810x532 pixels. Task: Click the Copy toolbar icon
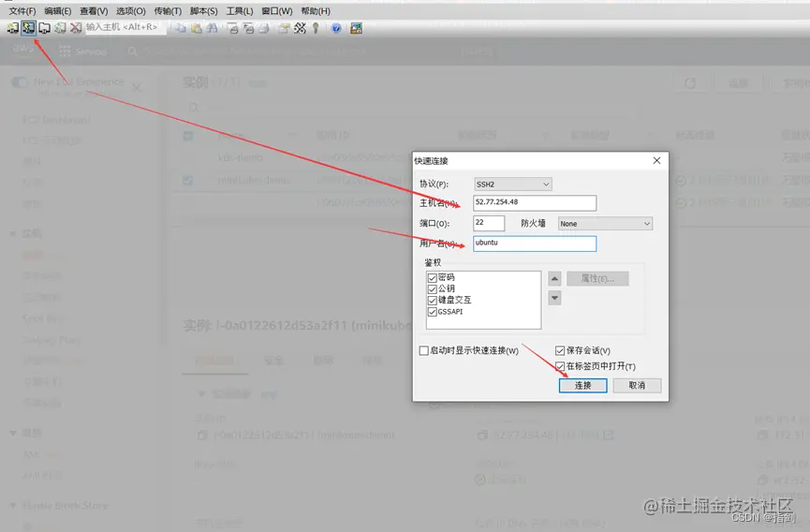[x=181, y=28]
